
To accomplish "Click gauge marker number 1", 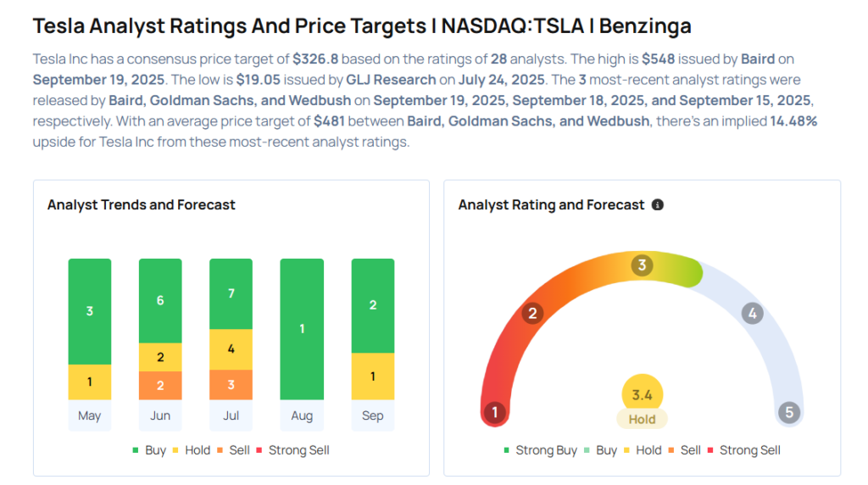I will click(494, 413).
